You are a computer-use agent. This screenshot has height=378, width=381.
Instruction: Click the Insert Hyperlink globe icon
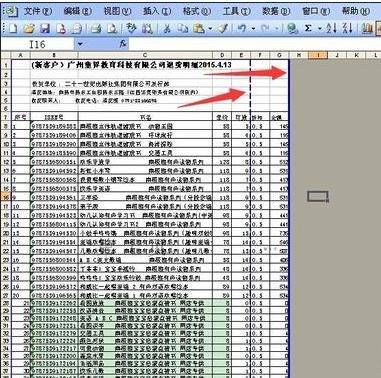click(292, 29)
